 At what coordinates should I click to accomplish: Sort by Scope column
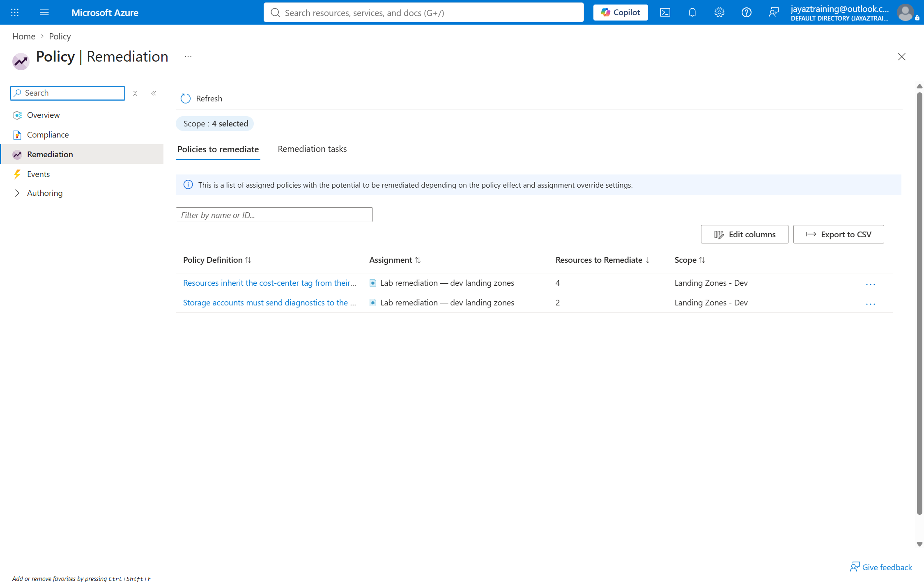(690, 260)
